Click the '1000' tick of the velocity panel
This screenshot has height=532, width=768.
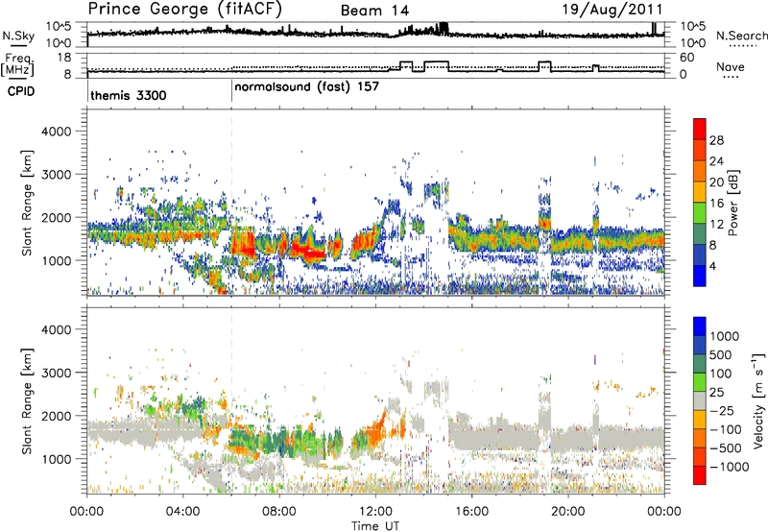(56, 459)
